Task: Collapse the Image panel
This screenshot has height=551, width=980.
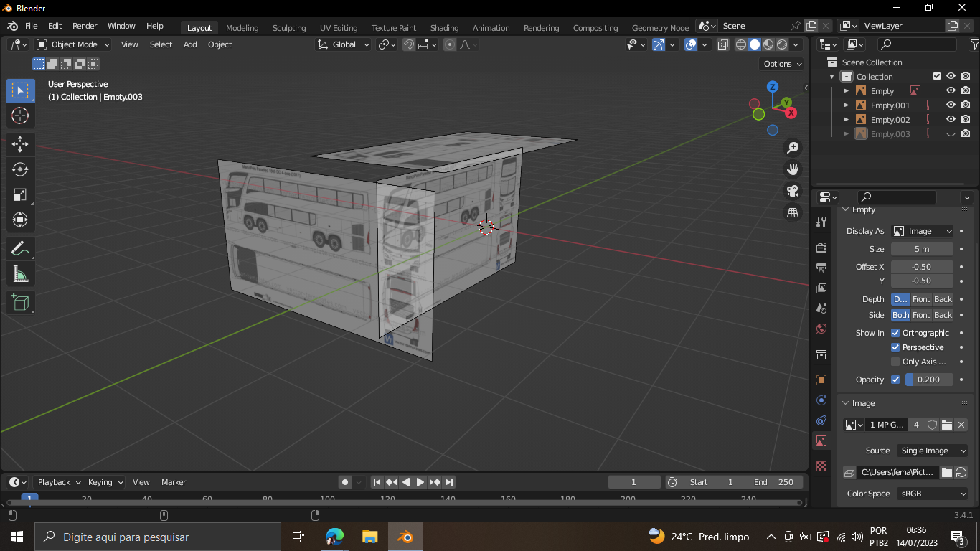Action: coord(846,403)
